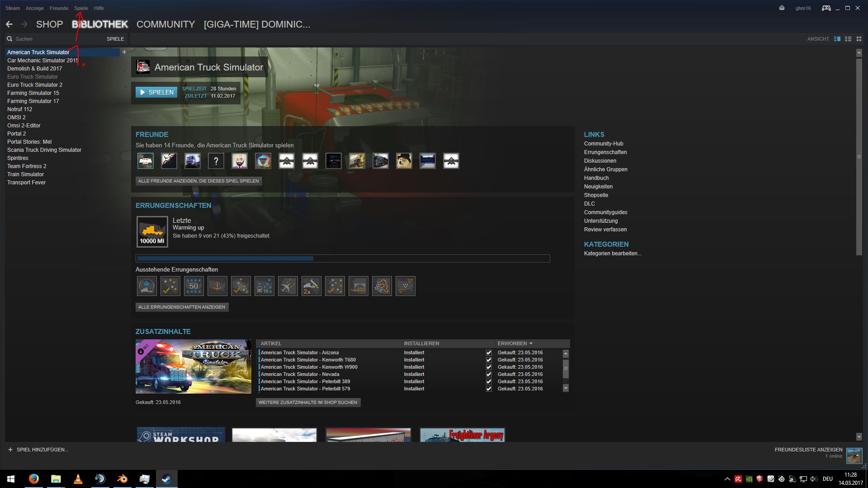Switch to list view layout
Image resolution: width=868 pixels, height=488 pixels.
[848, 39]
